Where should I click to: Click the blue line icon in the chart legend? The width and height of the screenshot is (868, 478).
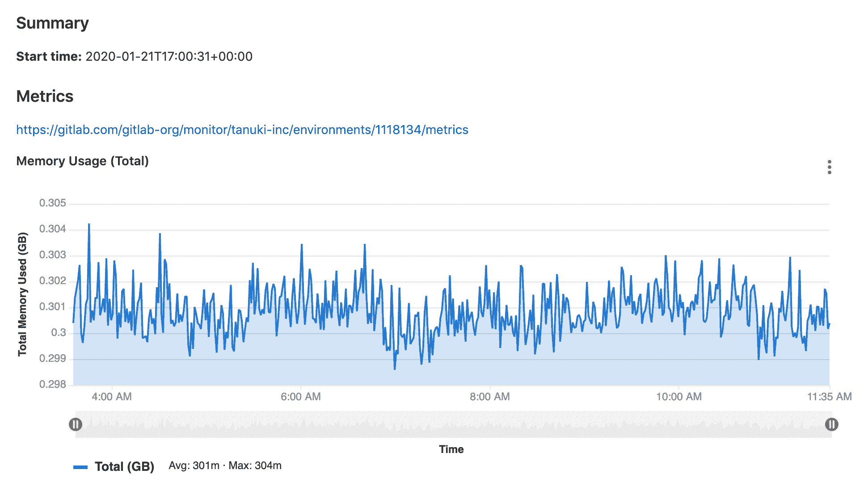(81, 466)
